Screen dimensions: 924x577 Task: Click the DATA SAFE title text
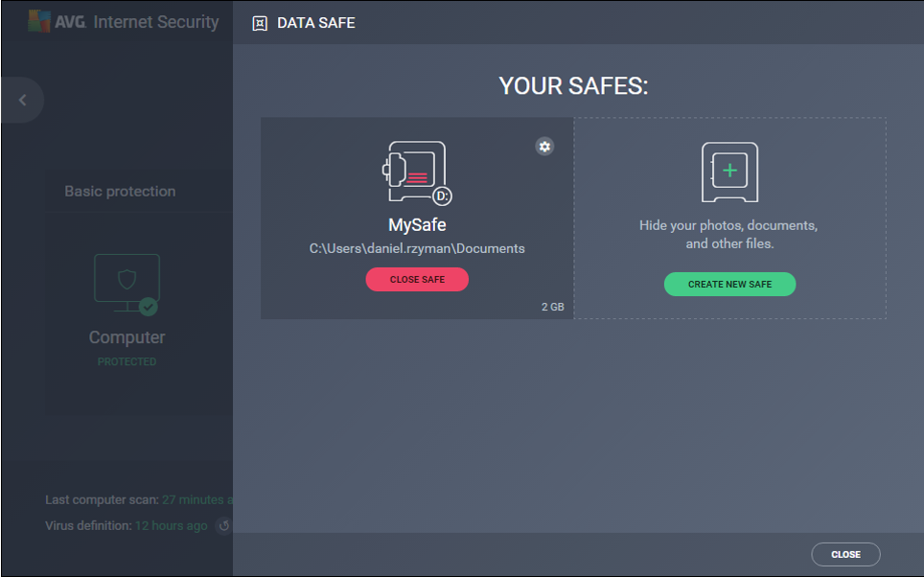(316, 23)
